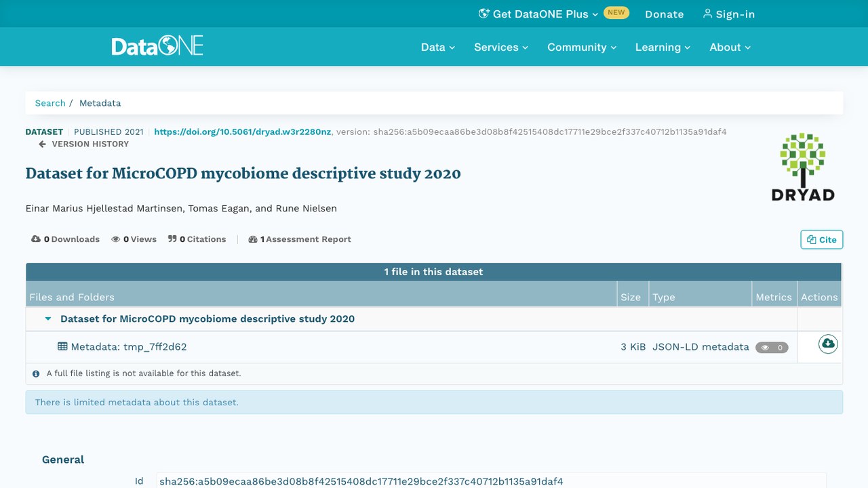Collapse the MicroCOPD dataset folder triangle
The height and width of the screenshot is (488, 868).
click(48, 319)
